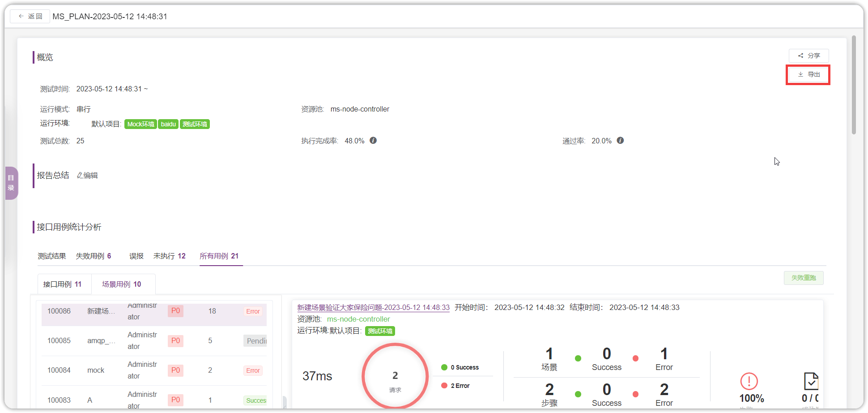The width and height of the screenshot is (868, 413).
Task: Open the 目录 side tab
Action: click(x=11, y=183)
